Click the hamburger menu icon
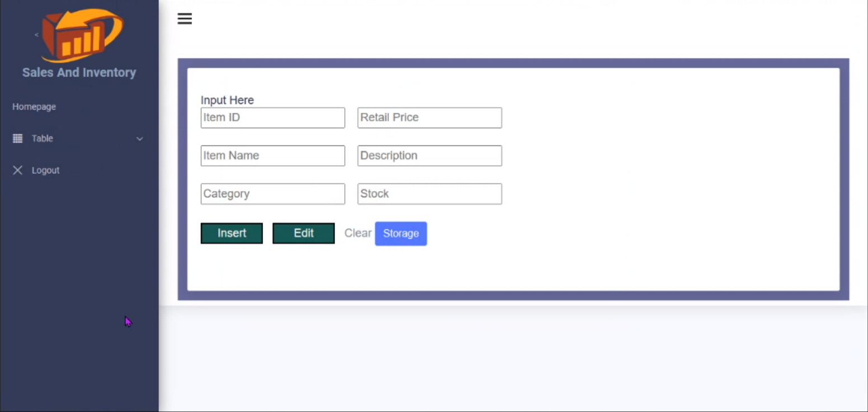The image size is (868, 412). [185, 19]
